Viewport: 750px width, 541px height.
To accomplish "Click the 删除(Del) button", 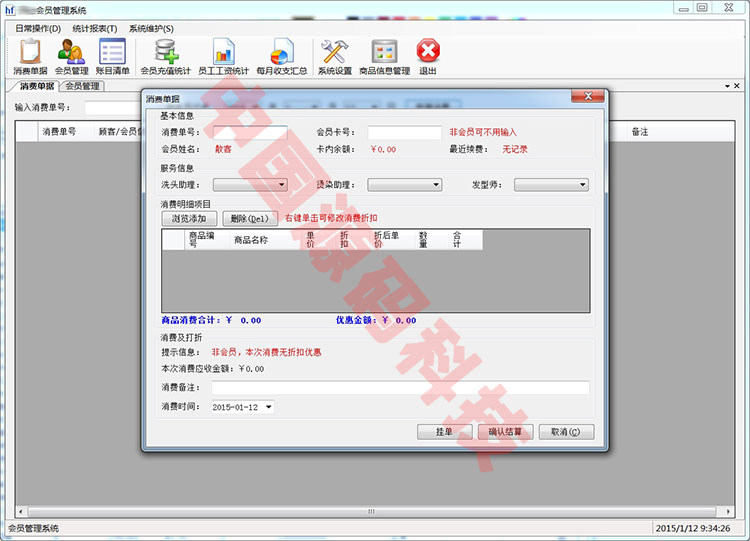I will click(x=250, y=219).
